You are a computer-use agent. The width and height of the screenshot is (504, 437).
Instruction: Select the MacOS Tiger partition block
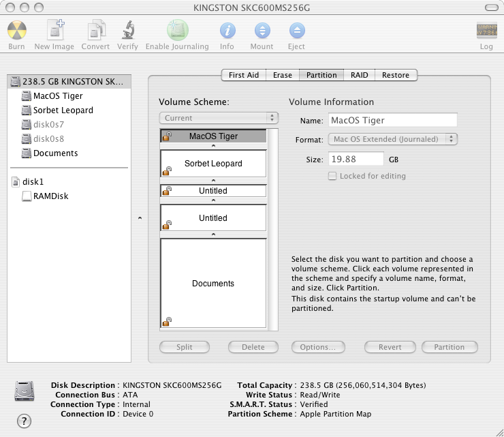213,136
